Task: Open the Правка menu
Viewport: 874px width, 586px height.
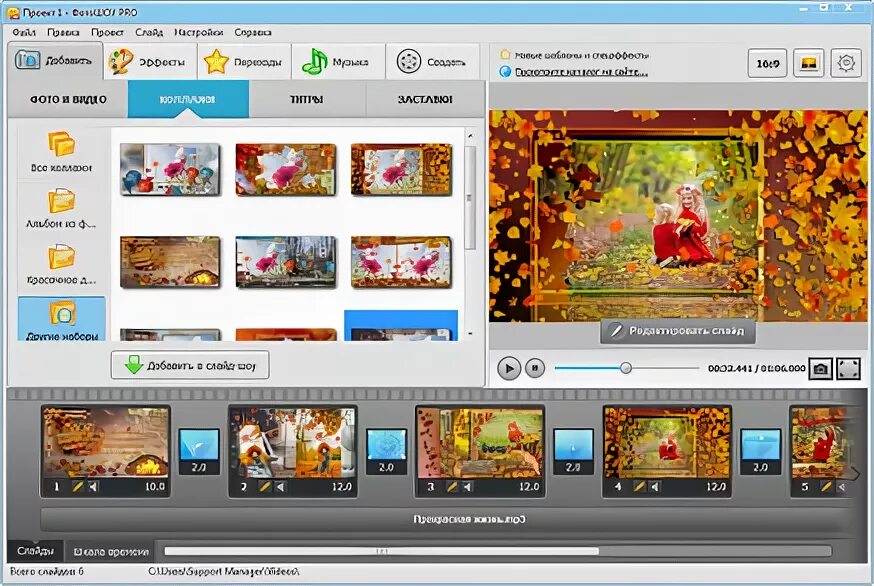Action: click(x=63, y=32)
